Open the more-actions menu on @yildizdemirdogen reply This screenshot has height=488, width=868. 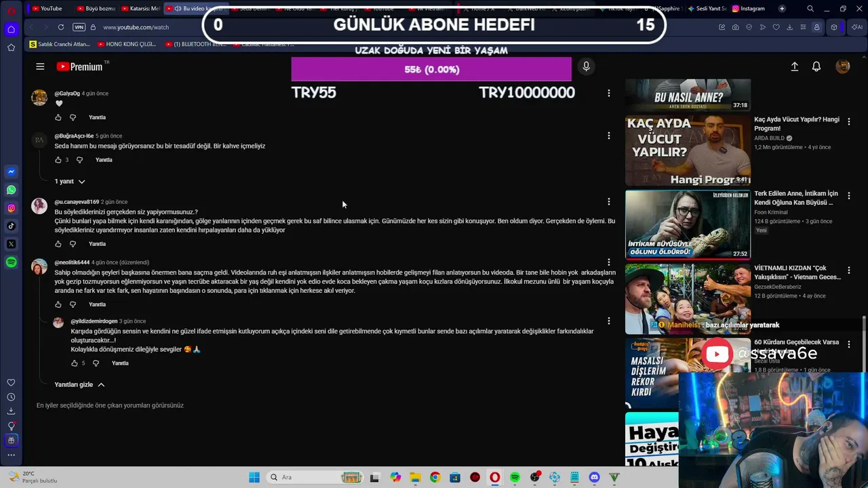[x=609, y=321]
